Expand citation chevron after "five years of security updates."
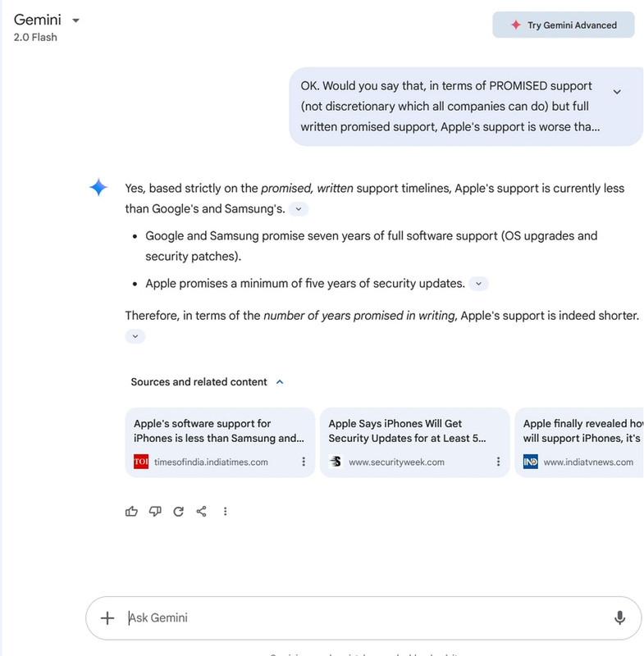This screenshot has height=656, width=644. (478, 284)
